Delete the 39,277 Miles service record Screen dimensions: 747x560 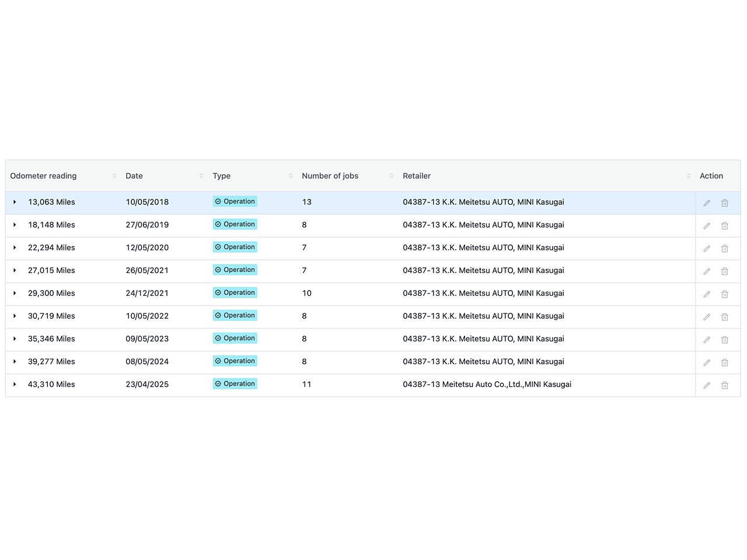coord(725,362)
